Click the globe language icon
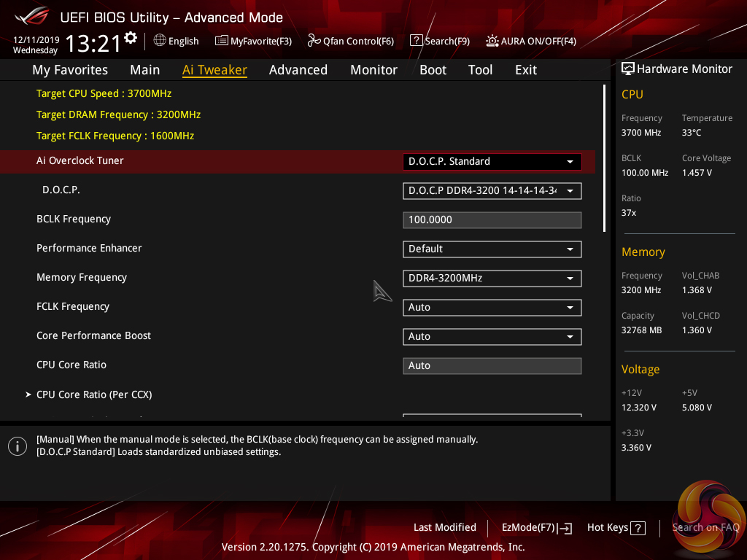This screenshot has width=747, height=560. tap(160, 41)
